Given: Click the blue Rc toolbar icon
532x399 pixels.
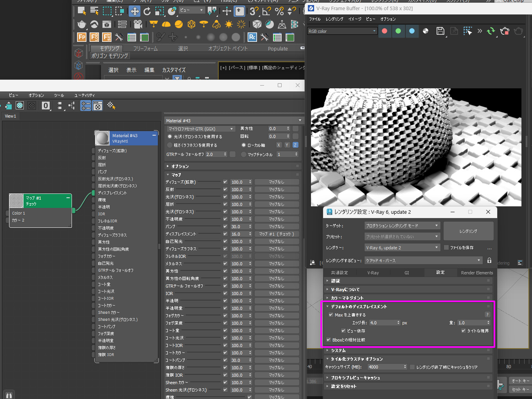Looking at the screenshot, I should (x=252, y=37).
